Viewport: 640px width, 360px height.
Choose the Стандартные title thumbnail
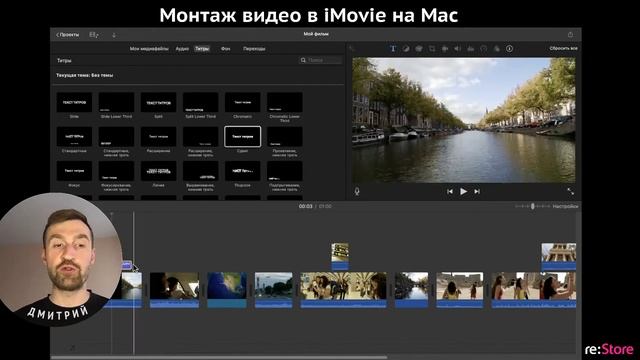click(x=74, y=136)
